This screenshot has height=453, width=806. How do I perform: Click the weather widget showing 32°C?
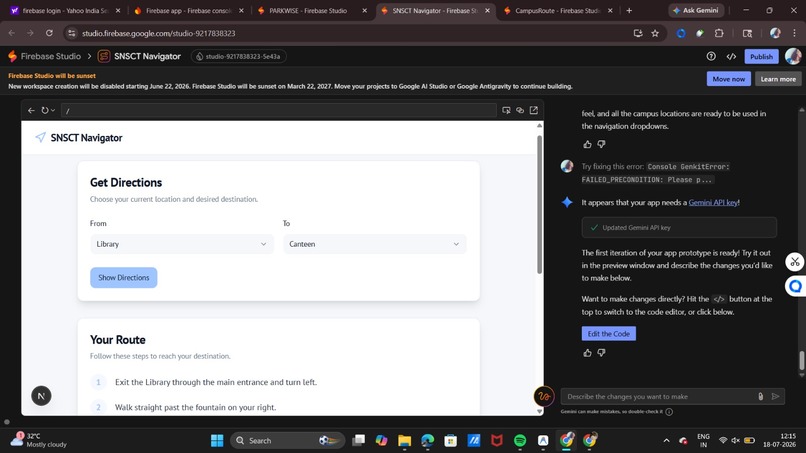click(x=40, y=440)
